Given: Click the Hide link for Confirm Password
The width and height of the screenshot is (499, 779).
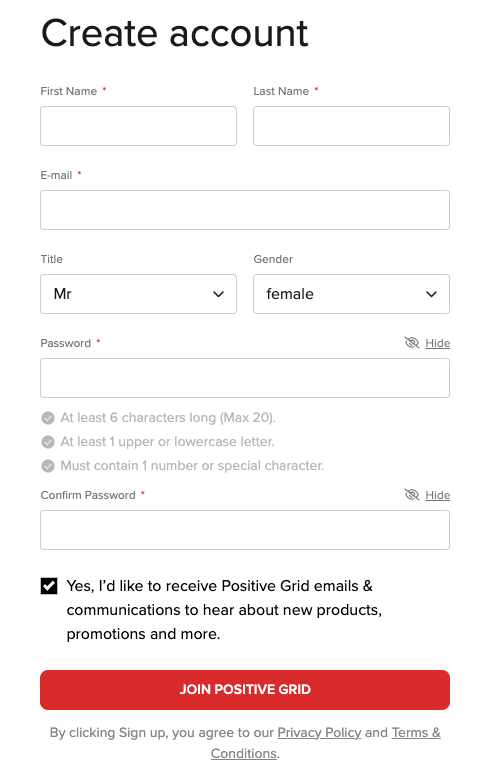Looking at the screenshot, I should [x=437, y=495].
